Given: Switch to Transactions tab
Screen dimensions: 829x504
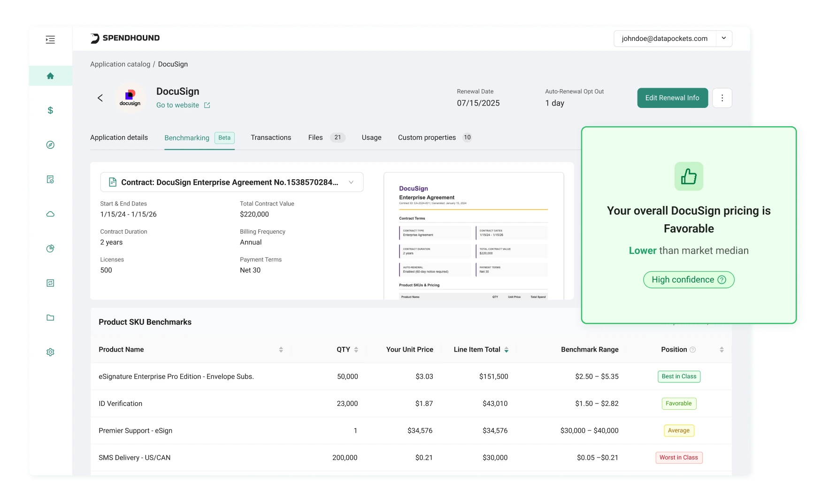Looking at the screenshot, I should pos(271,137).
